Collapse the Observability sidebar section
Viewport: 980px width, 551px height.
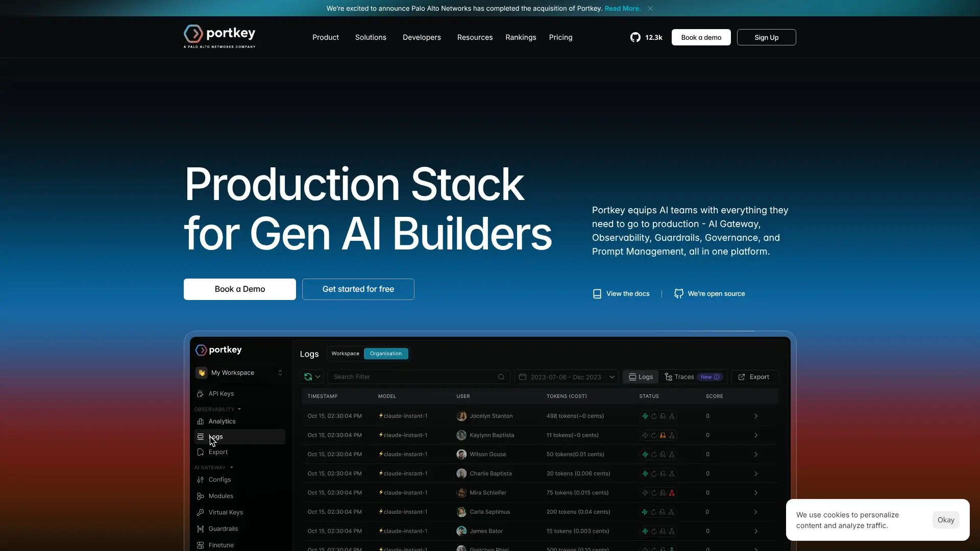coord(217,409)
